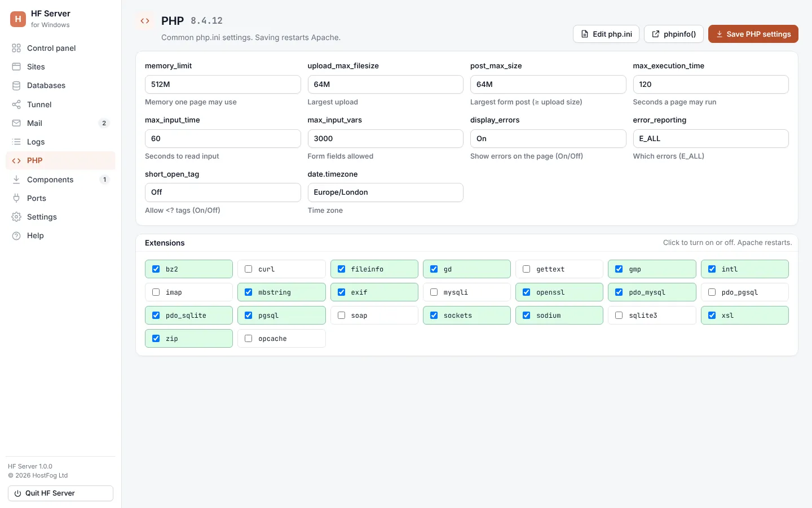
Task: Click the Help question mark icon
Action: (16, 235)
